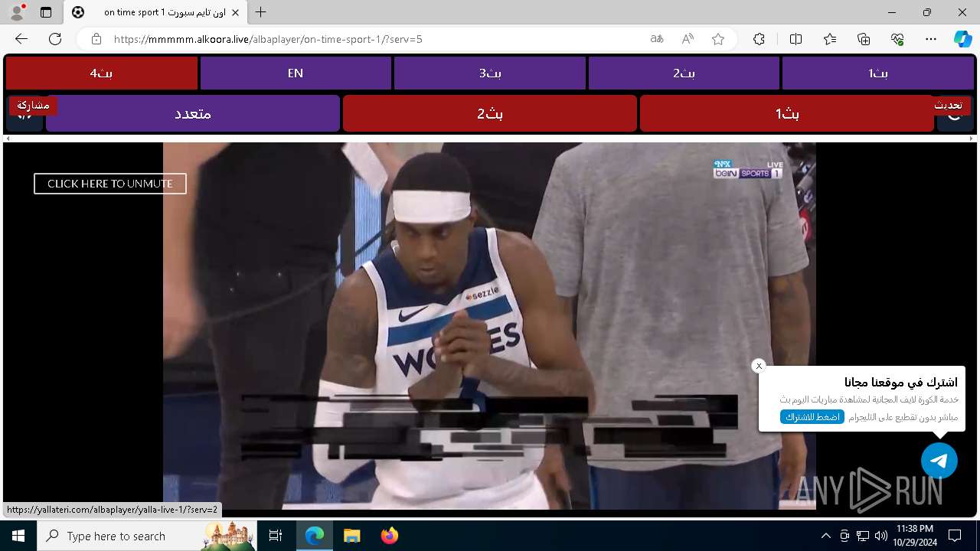This screenshot has width=980, height=551.
Task: Click the تحديث refresh button
Action: pos(949,105)
